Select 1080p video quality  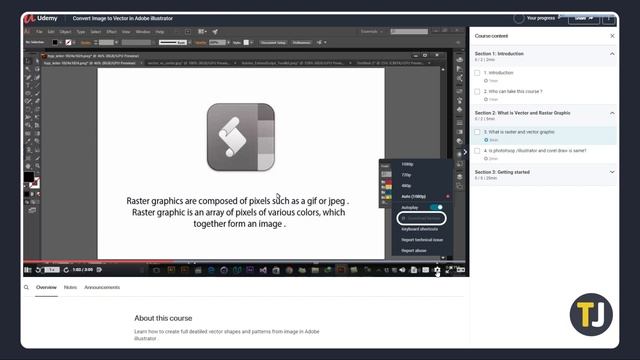tap(407, 164)
